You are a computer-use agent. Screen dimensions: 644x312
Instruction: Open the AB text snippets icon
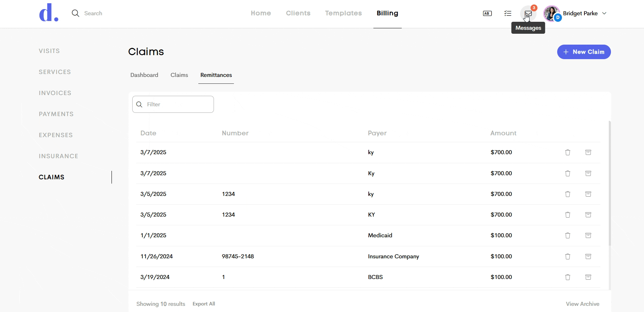tap(487, 13)
